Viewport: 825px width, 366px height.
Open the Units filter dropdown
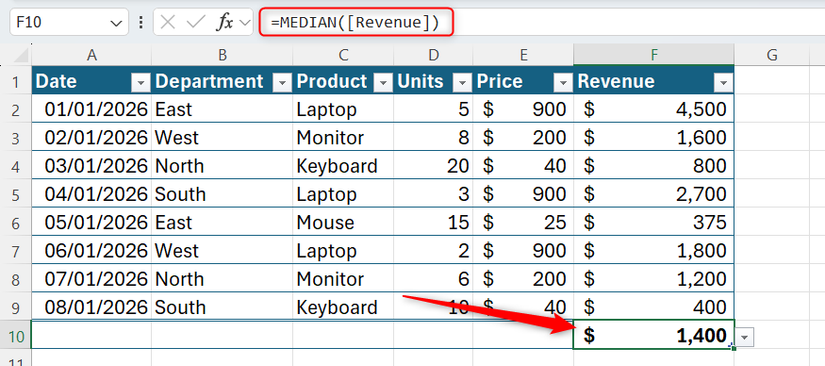coord(462,83)
